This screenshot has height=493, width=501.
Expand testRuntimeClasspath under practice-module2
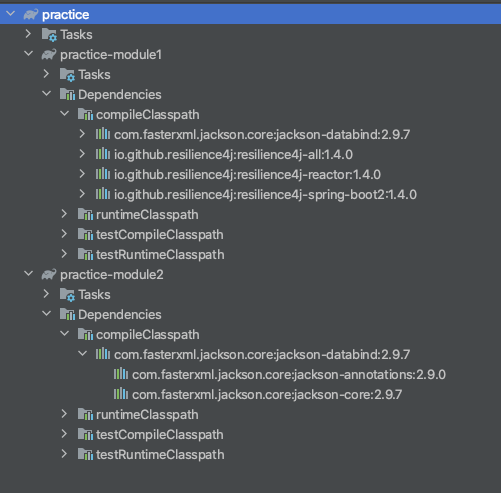[64, 454]
